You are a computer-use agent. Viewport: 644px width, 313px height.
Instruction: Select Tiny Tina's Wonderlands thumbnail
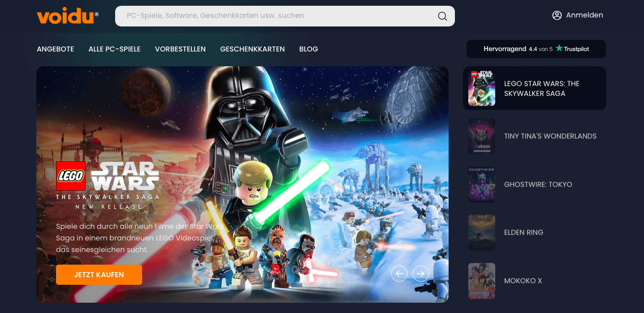point(482,136)
